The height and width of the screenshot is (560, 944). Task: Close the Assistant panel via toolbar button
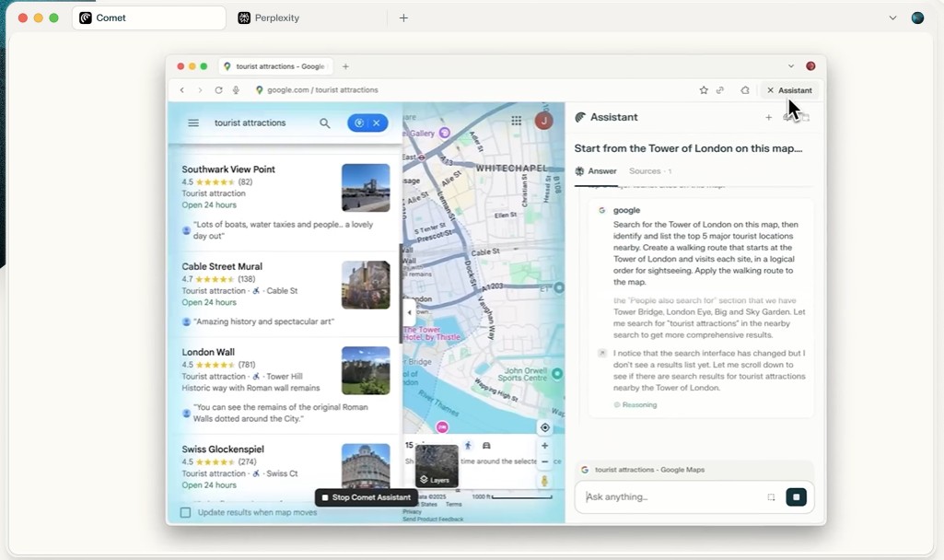click(789, 89)
